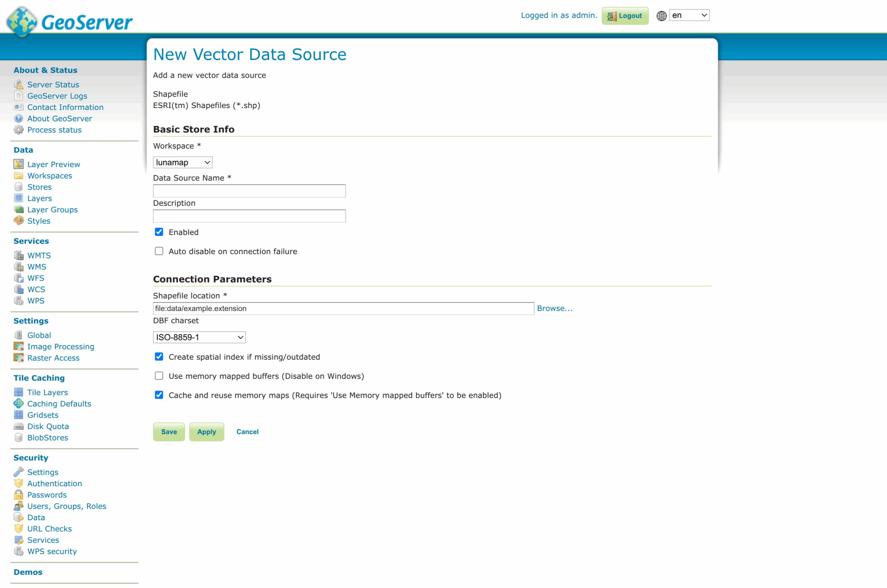887x588 pixels.
Task: Click the BlobStores icon
Action: click(18, 437)
